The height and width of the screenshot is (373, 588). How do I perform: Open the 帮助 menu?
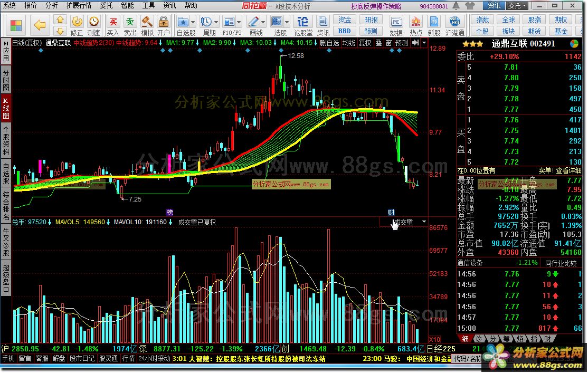[x=191, y=5]
